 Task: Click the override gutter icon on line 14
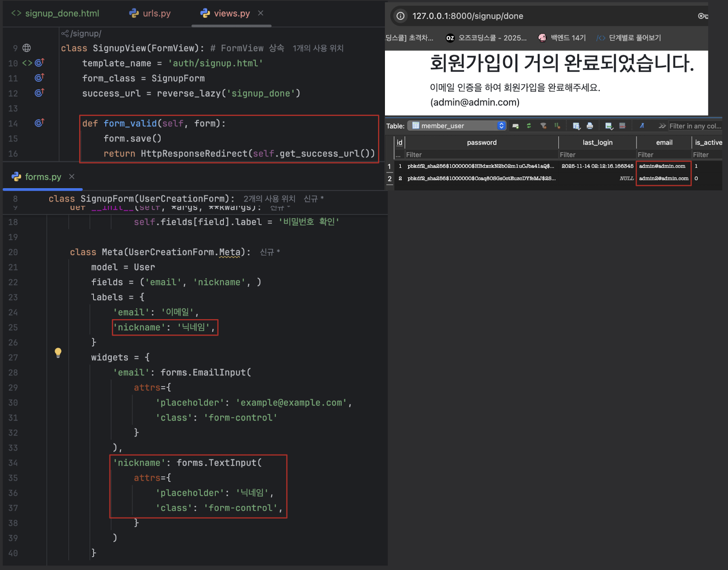(39, 123)
